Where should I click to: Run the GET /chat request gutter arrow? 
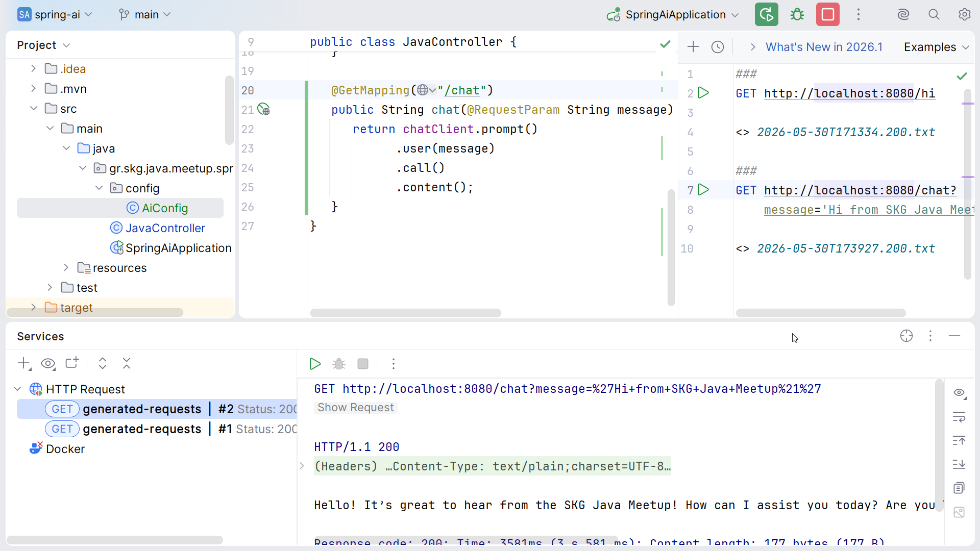point(703,190)
